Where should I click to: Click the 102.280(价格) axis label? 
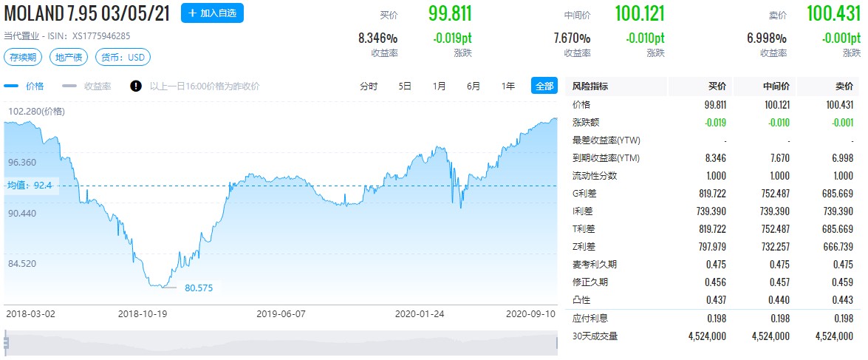[36, 112]
